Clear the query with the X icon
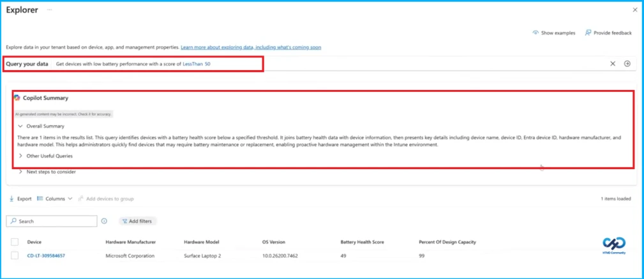Image resolution: width=644 pixels, height=279 pixels. tap(613, 64)
